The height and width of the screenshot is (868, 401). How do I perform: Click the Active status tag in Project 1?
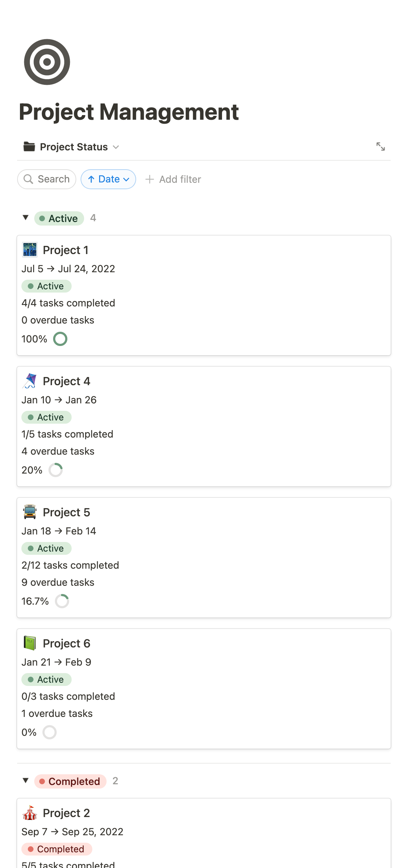[46, 286]
